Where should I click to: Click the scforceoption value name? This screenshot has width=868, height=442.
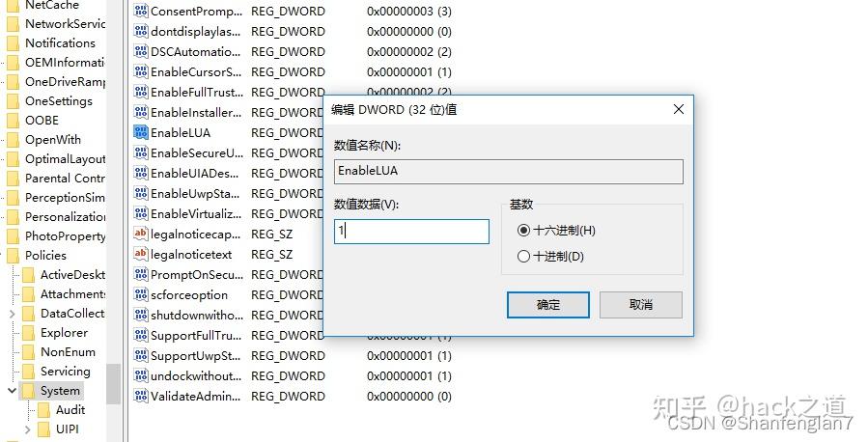click(189, 295)
